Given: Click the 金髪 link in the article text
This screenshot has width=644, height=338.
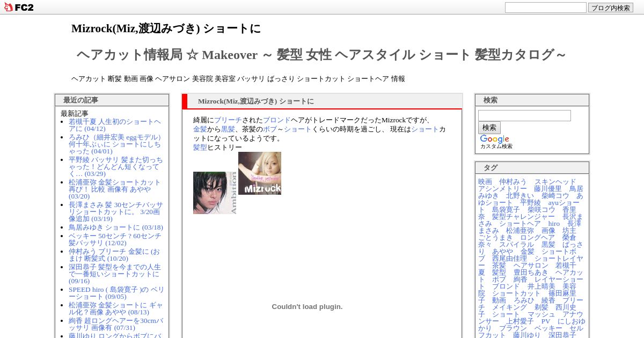Looking at the screenshot, I should coord(200,129).
